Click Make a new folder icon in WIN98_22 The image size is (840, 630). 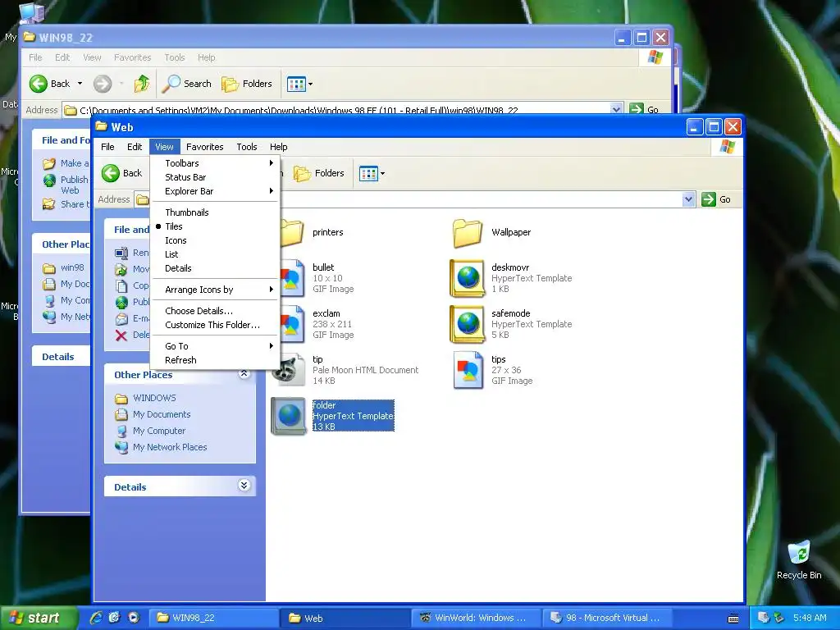tap(49, 163)
